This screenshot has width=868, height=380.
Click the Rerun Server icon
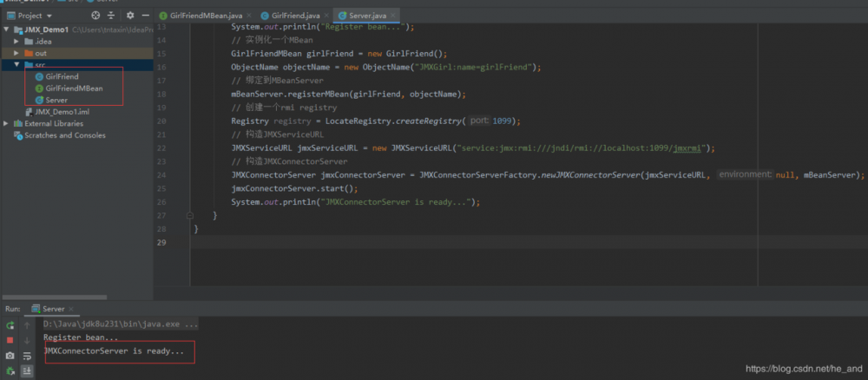pos(10,325)
